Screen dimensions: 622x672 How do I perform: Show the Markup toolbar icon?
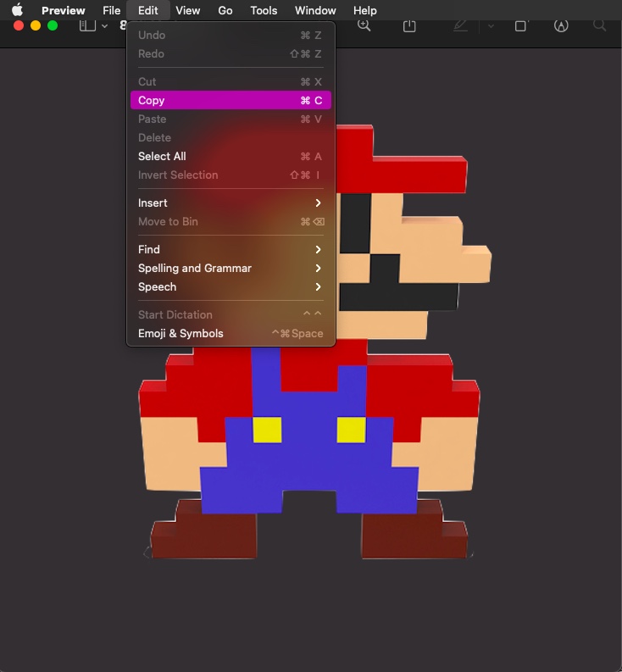tap(561, 25)
